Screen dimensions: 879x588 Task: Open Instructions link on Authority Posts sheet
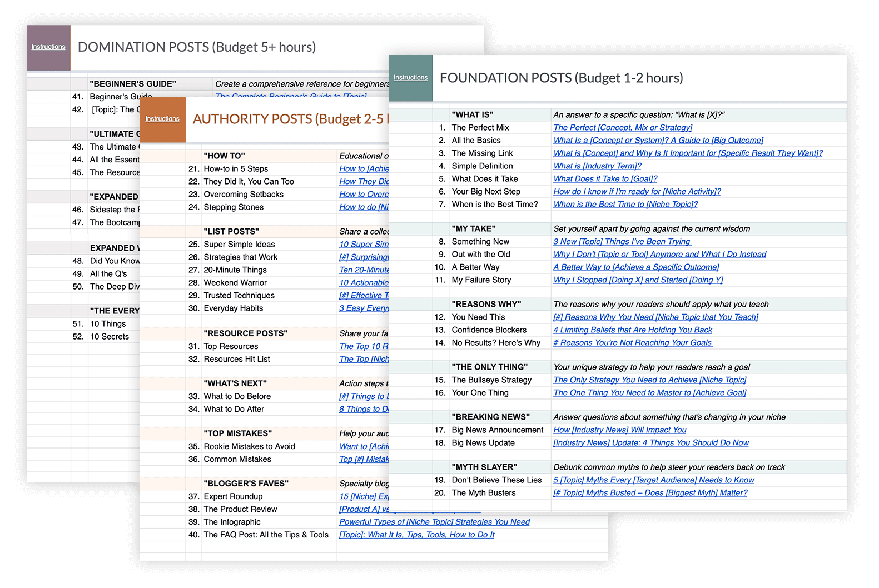click(x=162, y=119)
